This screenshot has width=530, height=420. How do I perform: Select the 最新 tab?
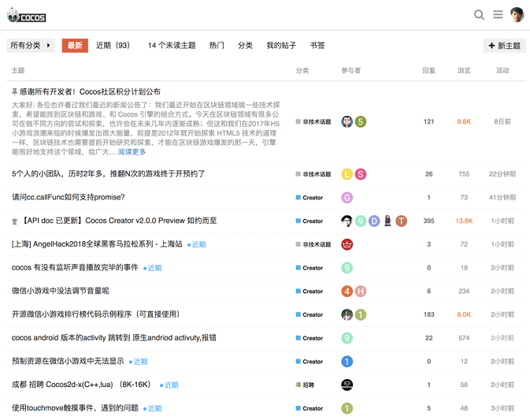click(x=75, y=46)
